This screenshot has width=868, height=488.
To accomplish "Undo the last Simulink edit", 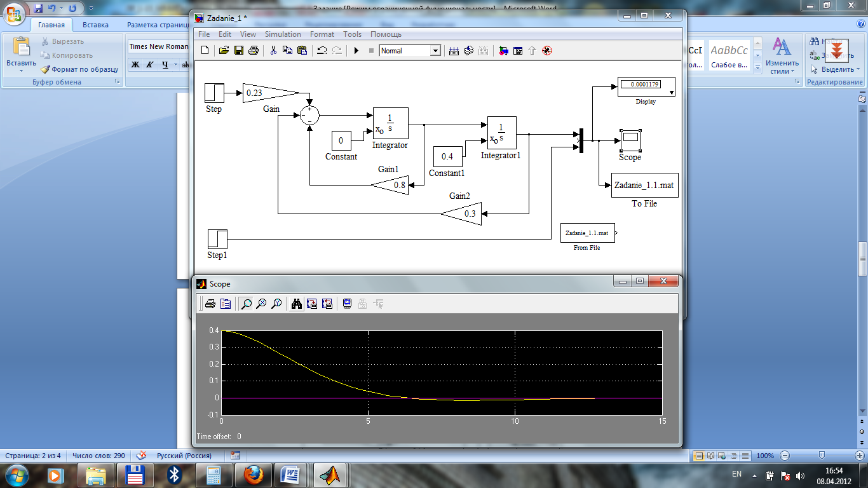I will point(322,51).
